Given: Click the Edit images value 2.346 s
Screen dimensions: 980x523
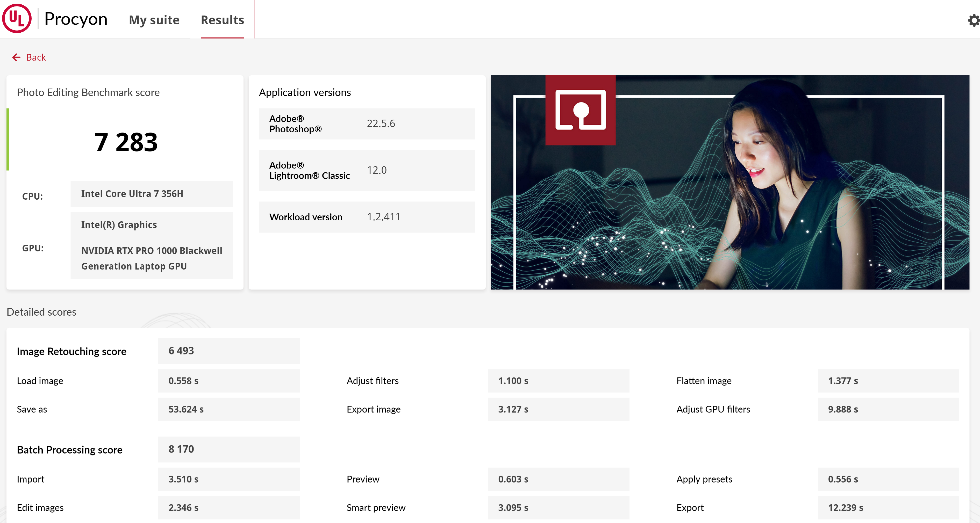Looking at the screenshot, I should point(229,508).
